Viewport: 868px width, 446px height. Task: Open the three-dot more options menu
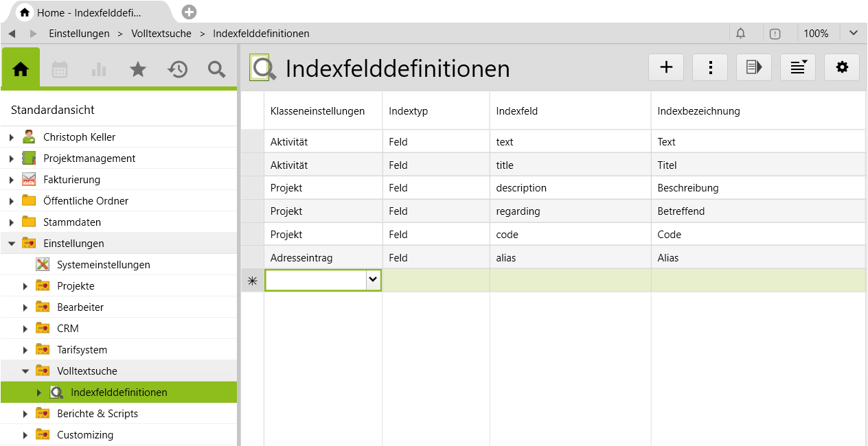[709, 67]
